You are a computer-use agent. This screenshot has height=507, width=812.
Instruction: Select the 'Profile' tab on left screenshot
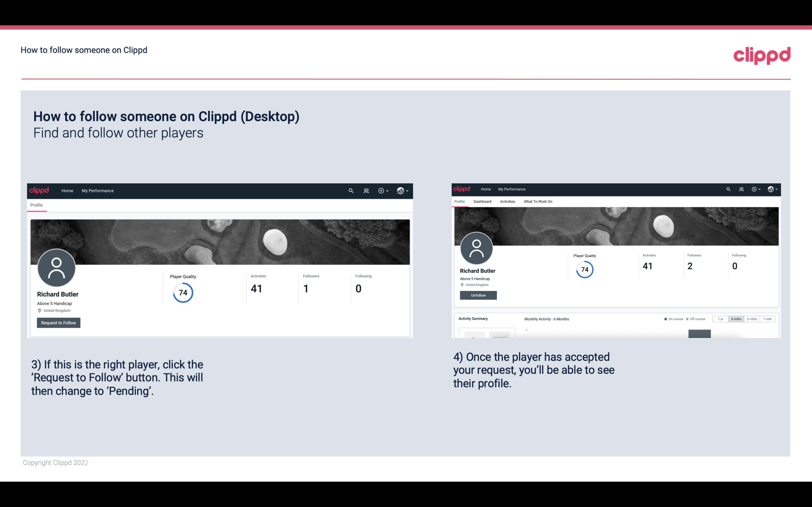click(36, 204)
